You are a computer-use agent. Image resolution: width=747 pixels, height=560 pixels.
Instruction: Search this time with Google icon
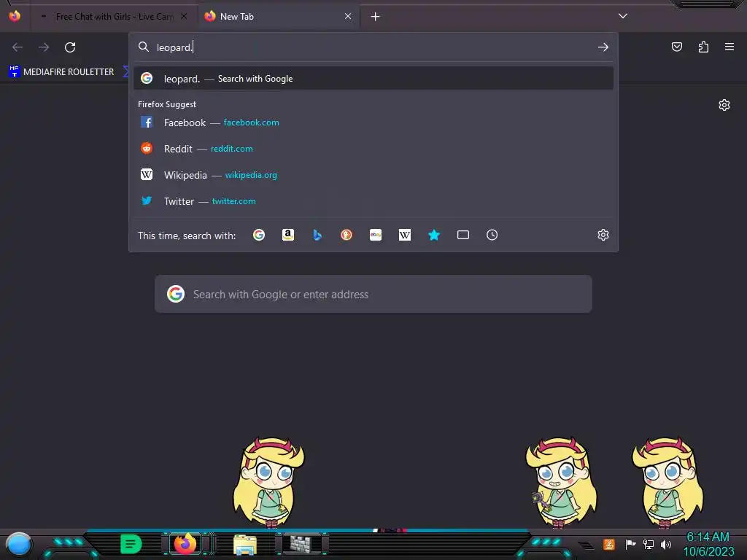pos(259,235)
